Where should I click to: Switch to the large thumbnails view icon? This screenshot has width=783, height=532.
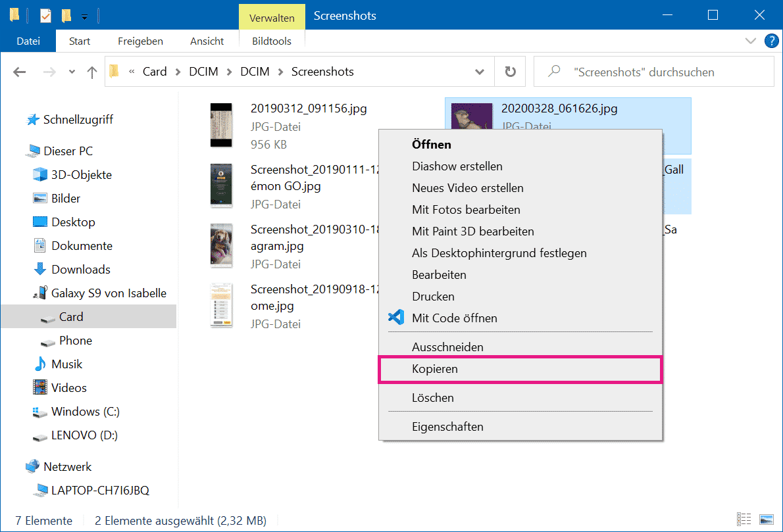click(x=766, y=520)
